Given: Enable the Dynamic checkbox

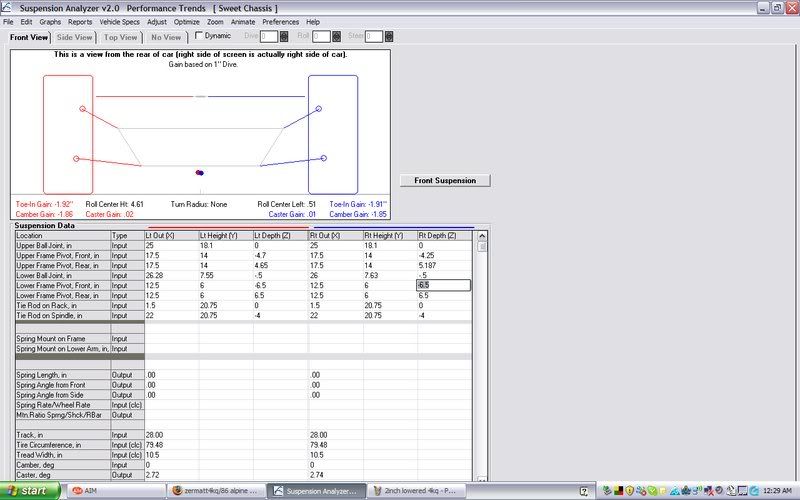Looking at the screenshot, I should 199,36.
